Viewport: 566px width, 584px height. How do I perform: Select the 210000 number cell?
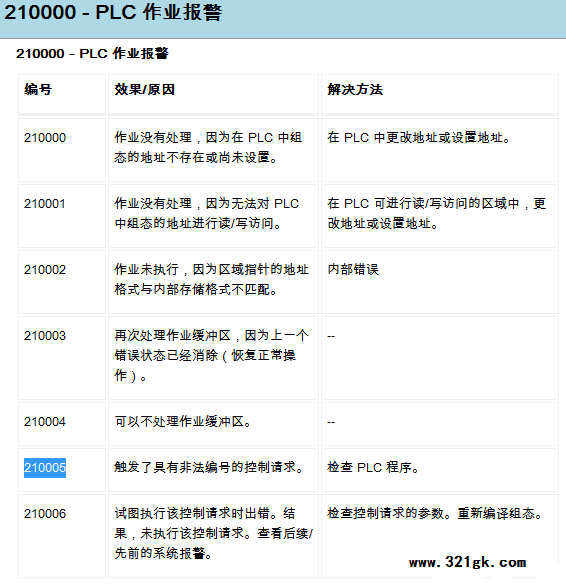coord(62,150)
